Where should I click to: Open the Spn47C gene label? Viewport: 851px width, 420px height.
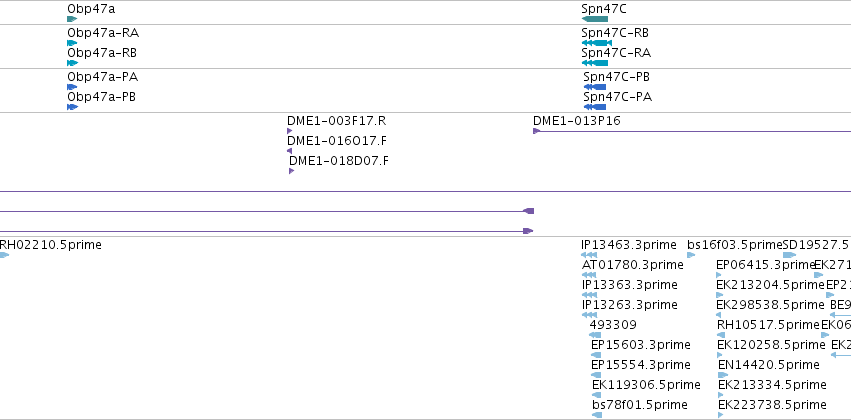click(604, 9)
